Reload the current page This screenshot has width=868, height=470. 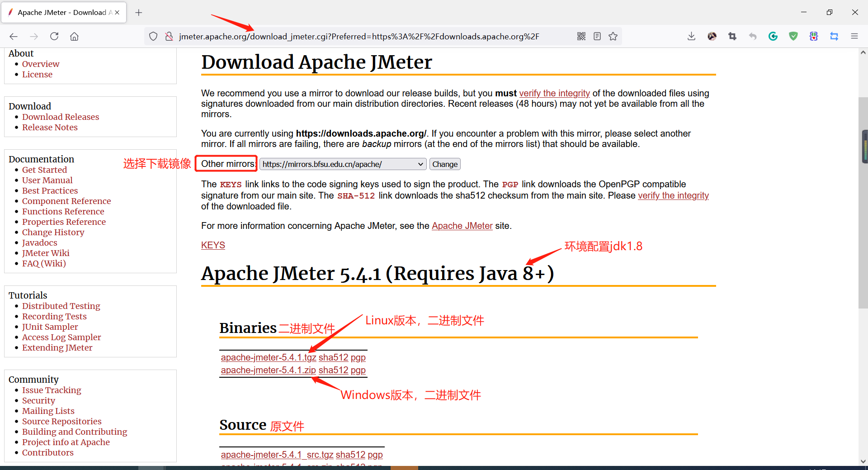coord(54,36)
